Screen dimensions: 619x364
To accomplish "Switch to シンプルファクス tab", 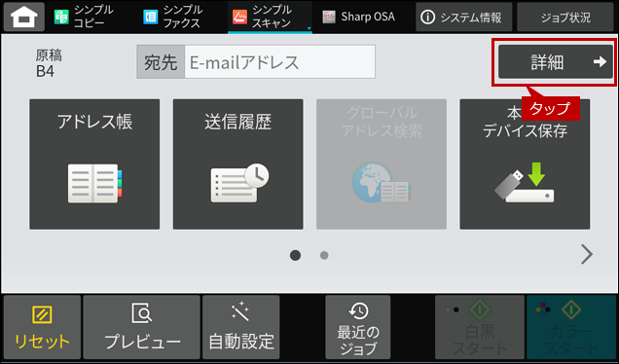I will click(172, 17).
